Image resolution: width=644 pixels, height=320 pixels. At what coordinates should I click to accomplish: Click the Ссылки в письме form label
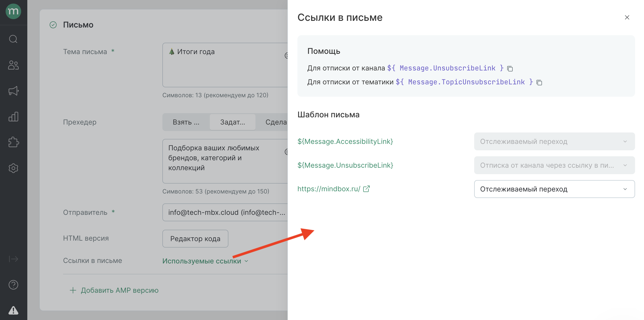93,260
